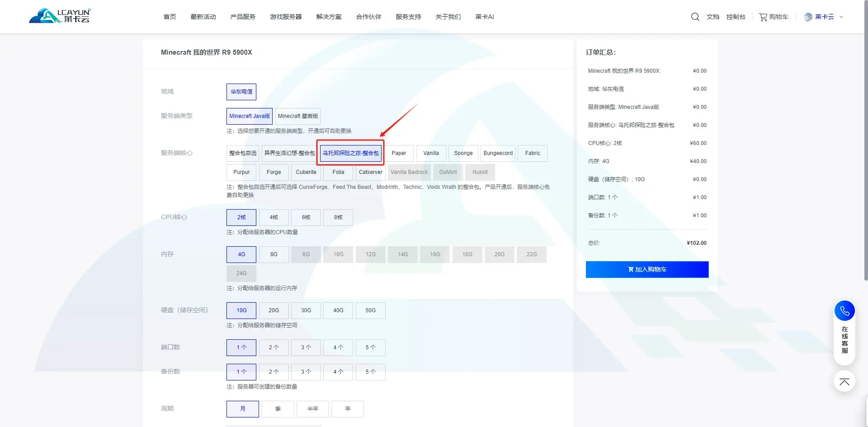The height and width of the screenshot is (427, 868).
Task: Select 半年 half-year billing cycle
Action: tap(313, 409)
